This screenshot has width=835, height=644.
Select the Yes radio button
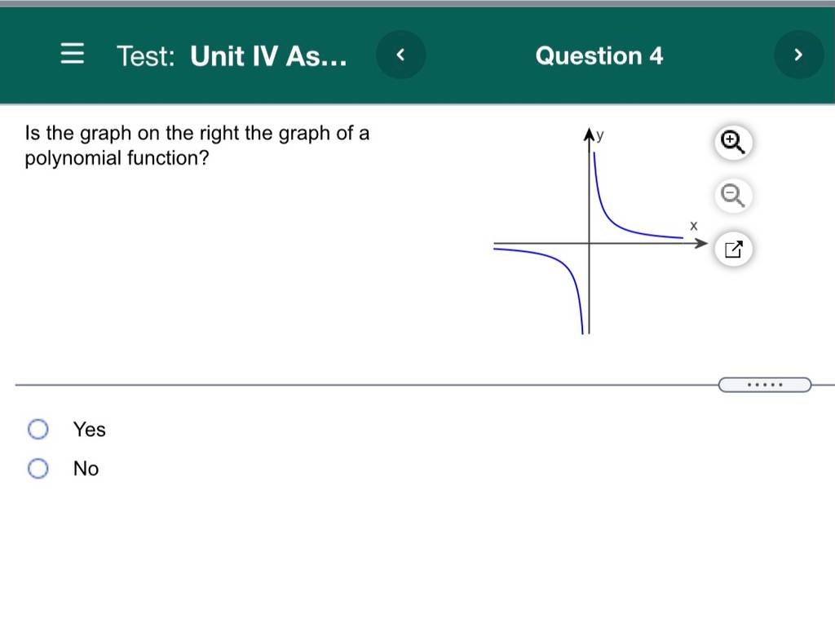(38, 429)
